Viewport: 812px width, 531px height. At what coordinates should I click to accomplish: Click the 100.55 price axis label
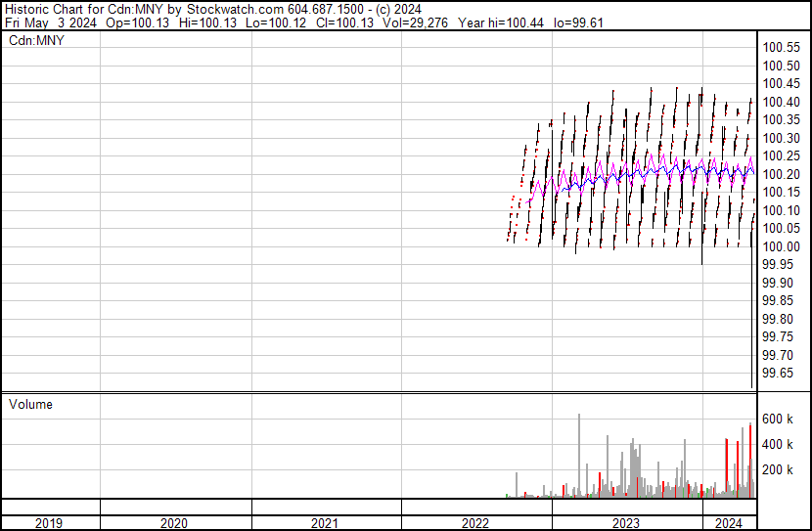[x=781, y=47]
